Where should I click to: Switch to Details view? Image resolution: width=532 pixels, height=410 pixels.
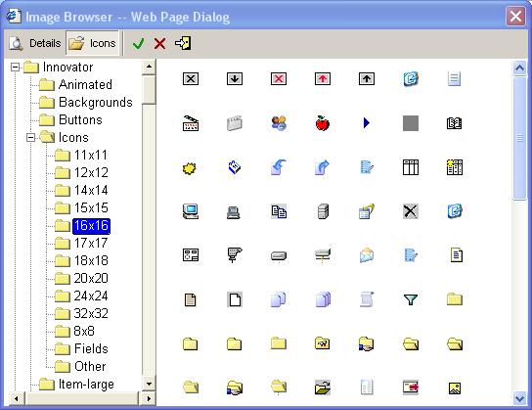(x=35, y=43)
